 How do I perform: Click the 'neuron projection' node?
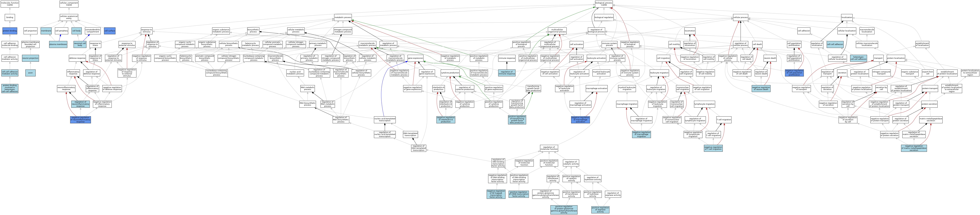coord(30,58)
